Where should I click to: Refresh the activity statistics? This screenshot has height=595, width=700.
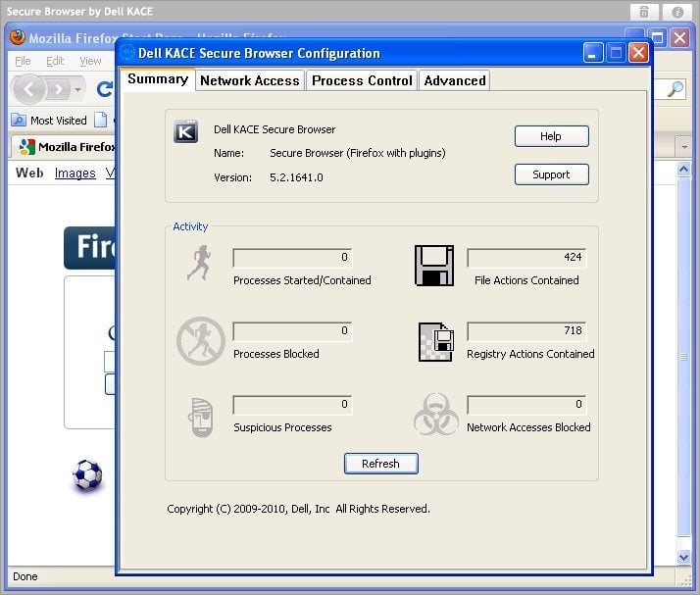point(380,464)
